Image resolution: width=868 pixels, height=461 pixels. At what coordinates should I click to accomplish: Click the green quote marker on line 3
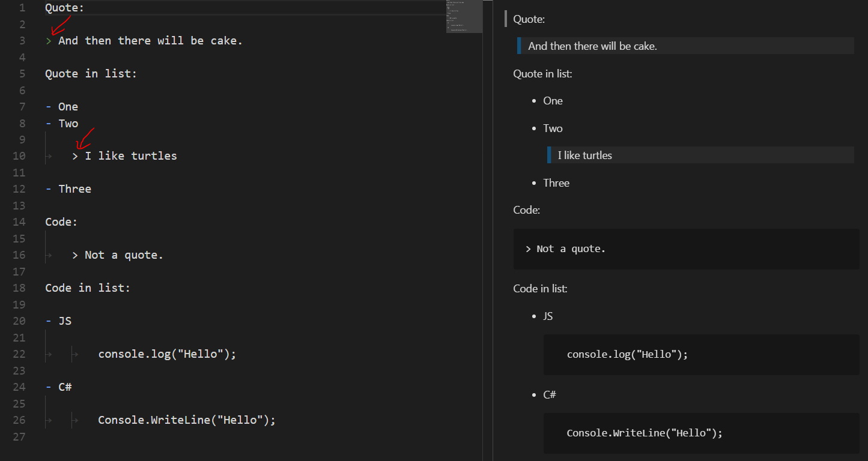49,41
